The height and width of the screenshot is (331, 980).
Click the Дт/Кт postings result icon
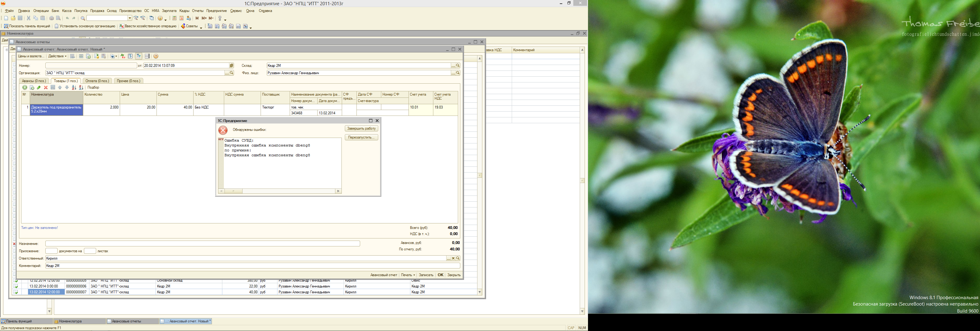123,56
